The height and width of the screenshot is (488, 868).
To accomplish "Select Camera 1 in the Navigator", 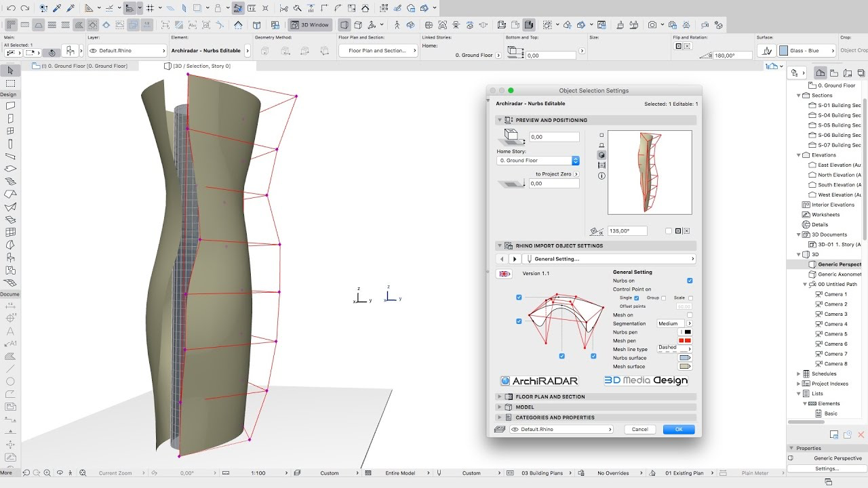I will (x=835, y=294).
